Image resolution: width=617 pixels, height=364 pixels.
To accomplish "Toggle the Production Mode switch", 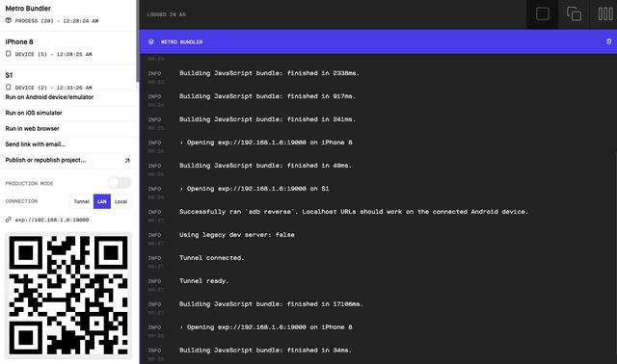I will point(120,183).
